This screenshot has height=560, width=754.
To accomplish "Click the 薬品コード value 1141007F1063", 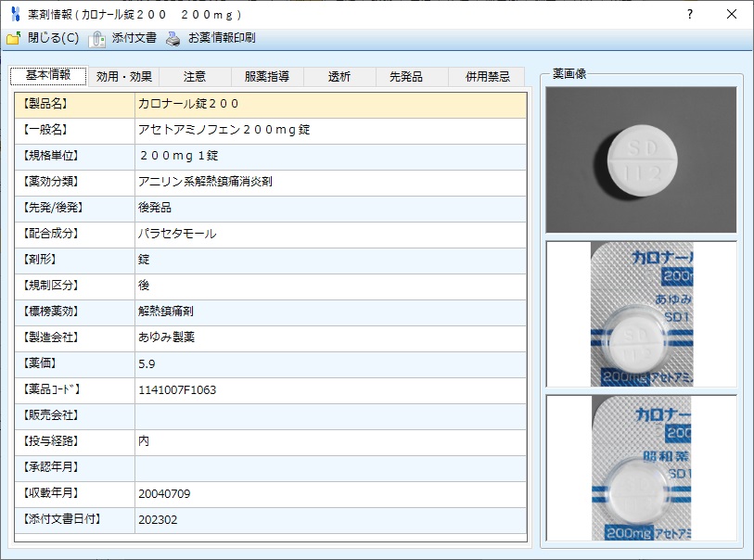I will [177, 389].
